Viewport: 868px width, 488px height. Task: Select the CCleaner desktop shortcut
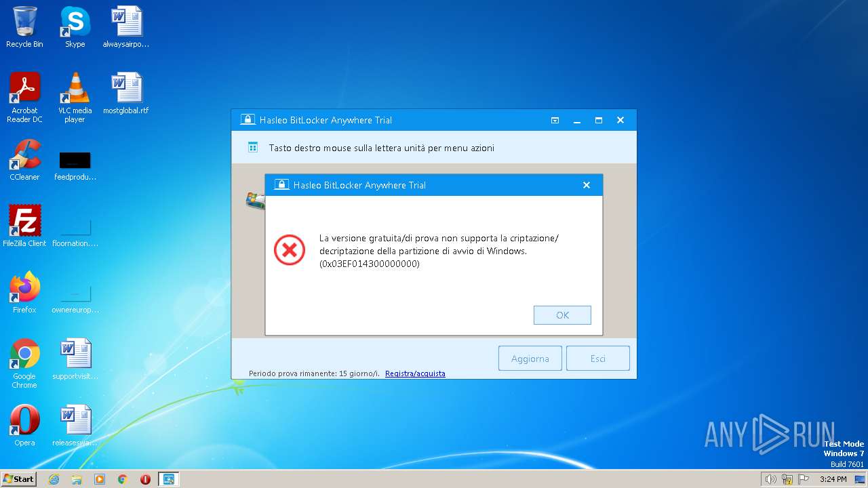pyautogui.click(x=24, y=160)
